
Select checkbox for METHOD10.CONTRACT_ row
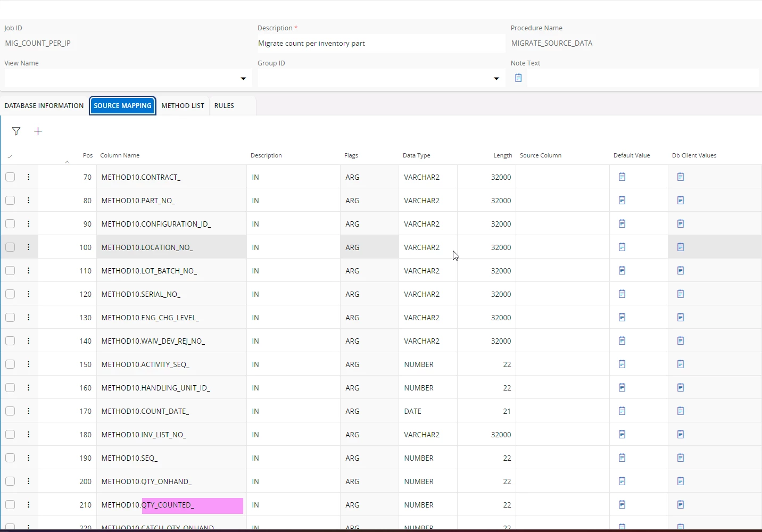(10, 177)
